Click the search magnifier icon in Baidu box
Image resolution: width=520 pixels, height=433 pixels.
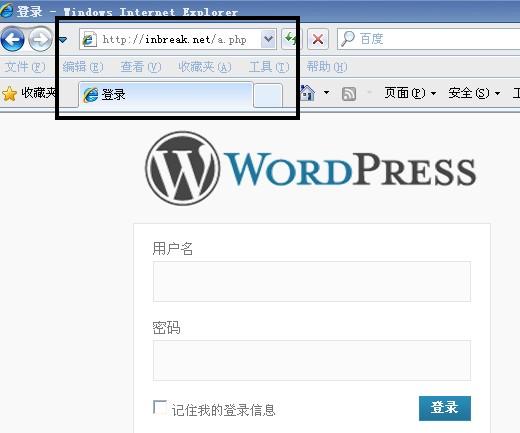pos(348,39)
